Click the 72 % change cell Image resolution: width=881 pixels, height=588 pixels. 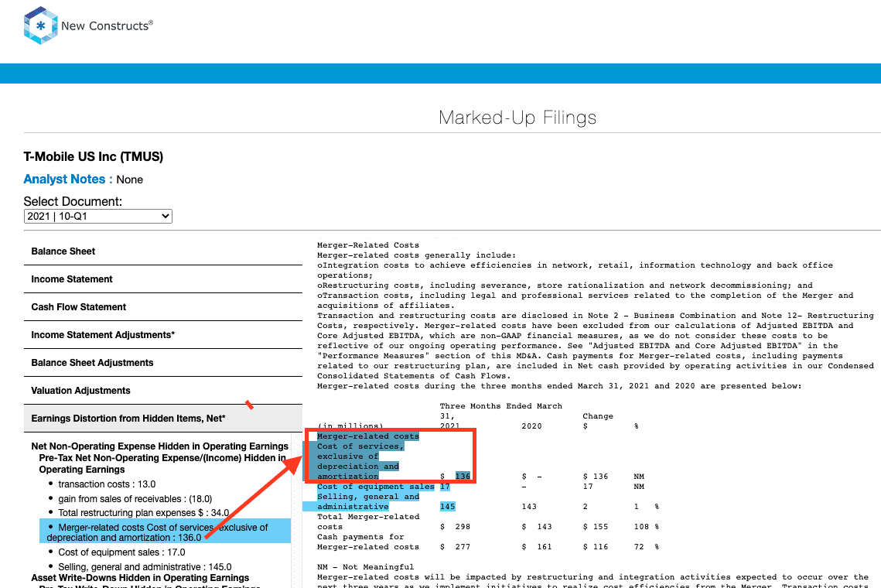647,547
